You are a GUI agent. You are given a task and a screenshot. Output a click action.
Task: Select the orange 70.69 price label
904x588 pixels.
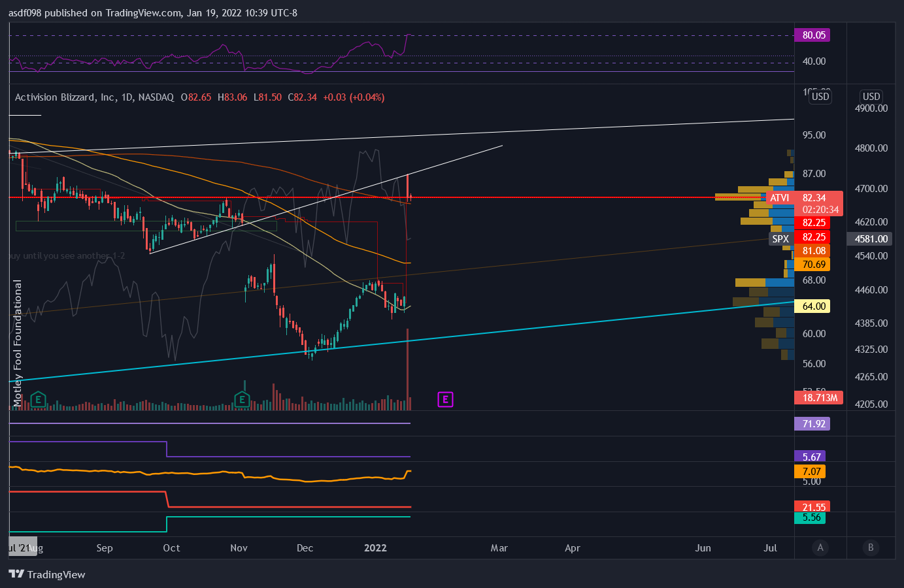pos(814,265)
